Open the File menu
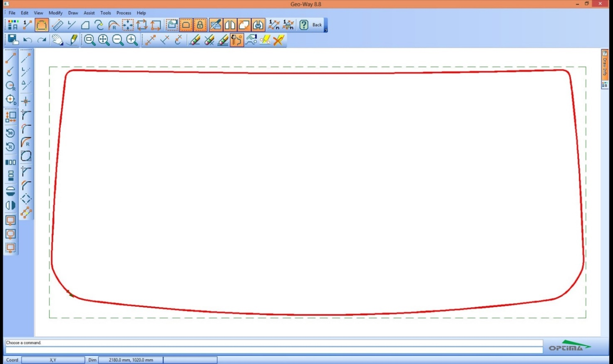Image resolution: width=613 pixels, height=364 pixels. click(x=12, y=13)
